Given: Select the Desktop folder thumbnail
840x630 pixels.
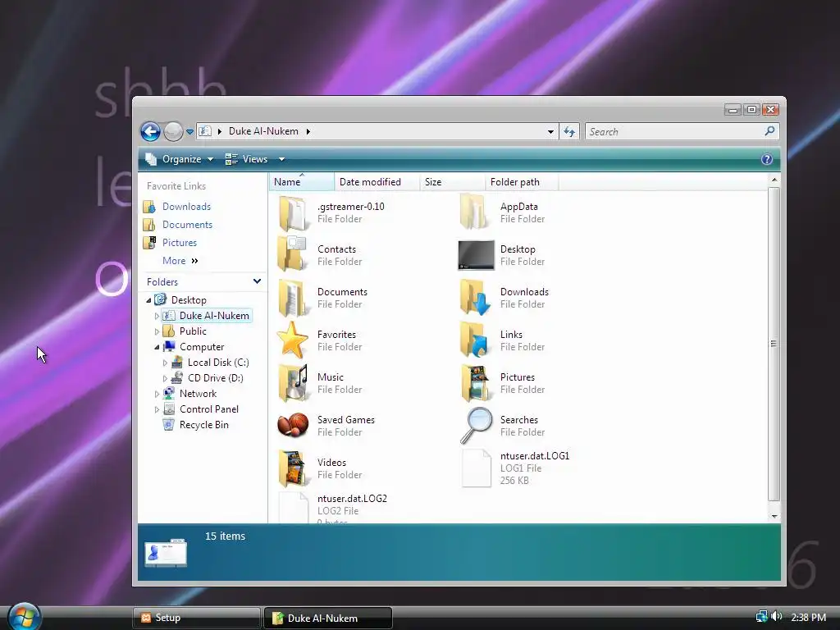Looking at the screenshot, I should (476, 255).
